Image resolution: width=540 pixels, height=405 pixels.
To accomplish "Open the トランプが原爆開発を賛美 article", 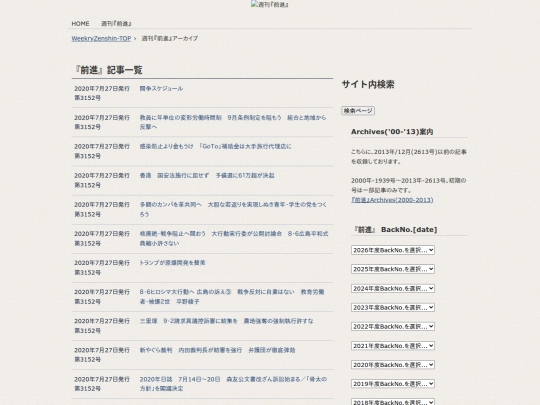I will (x=172, y=263).
